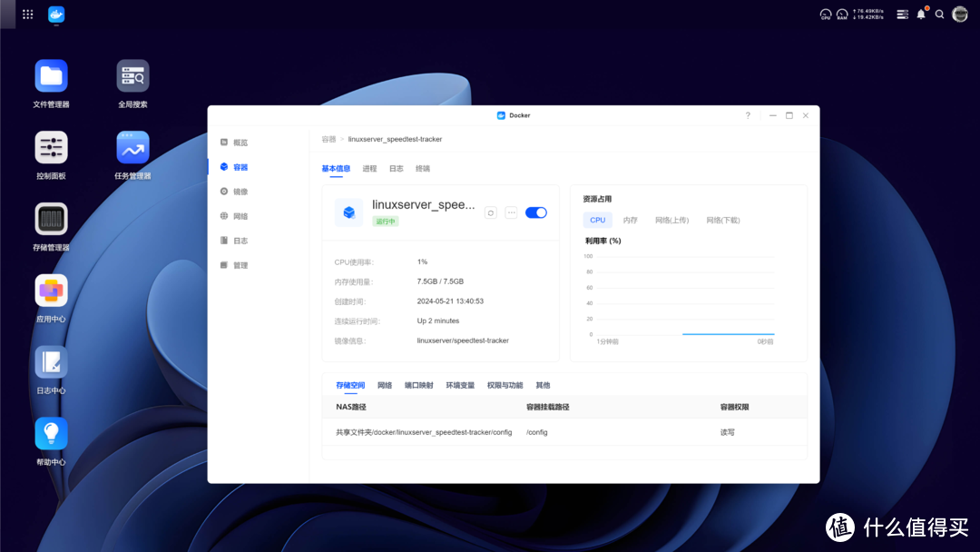Open the 容器 (Containers) section in Docker sidebar
The image size is (980, 552).
pyautogui.click(x=240, y=166)
